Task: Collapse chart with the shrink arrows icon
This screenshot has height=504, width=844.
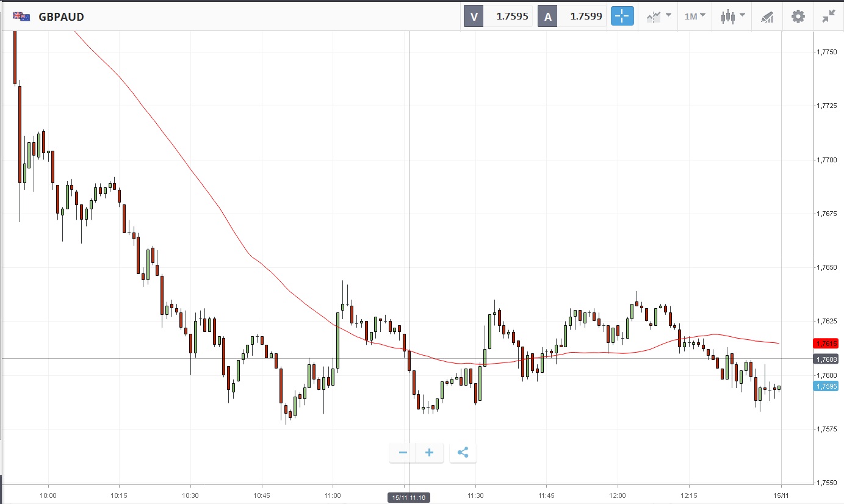Action: (828, 16)
